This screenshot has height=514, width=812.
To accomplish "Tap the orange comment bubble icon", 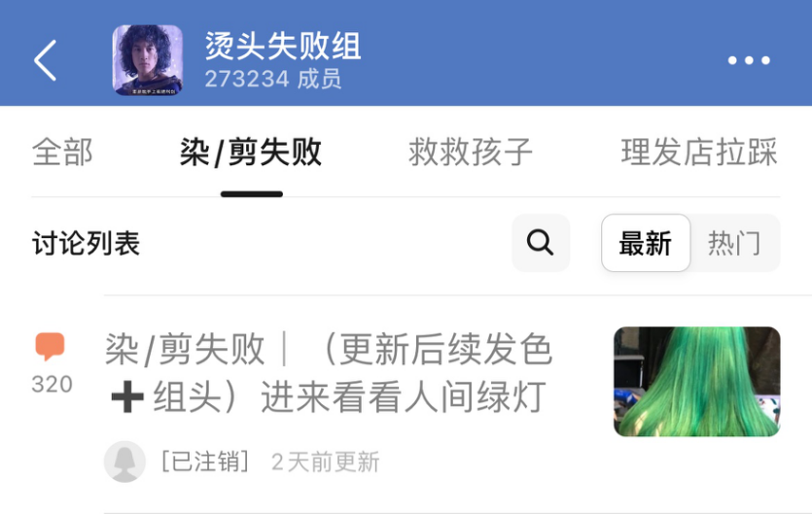I will [50, 346].
